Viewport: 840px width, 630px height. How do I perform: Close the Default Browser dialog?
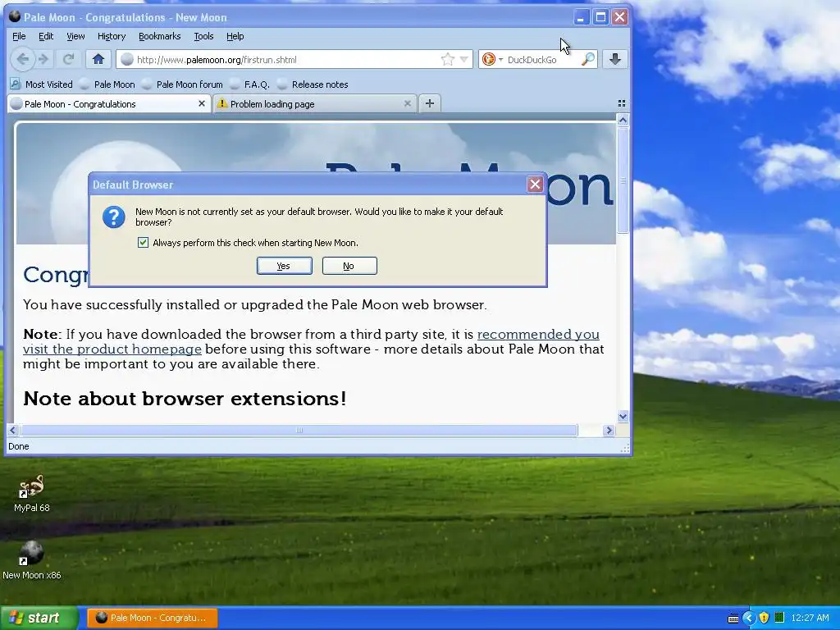click(x=535, y=185)
